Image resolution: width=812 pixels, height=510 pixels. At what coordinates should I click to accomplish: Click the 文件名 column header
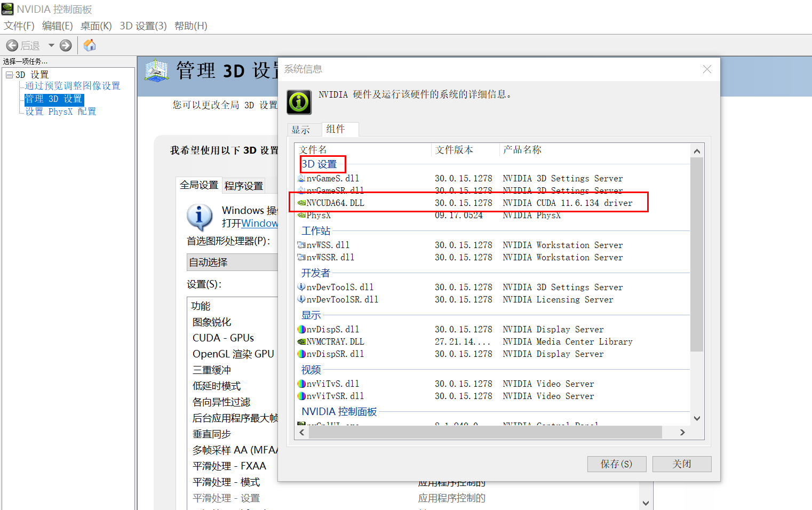click(313, 150)
